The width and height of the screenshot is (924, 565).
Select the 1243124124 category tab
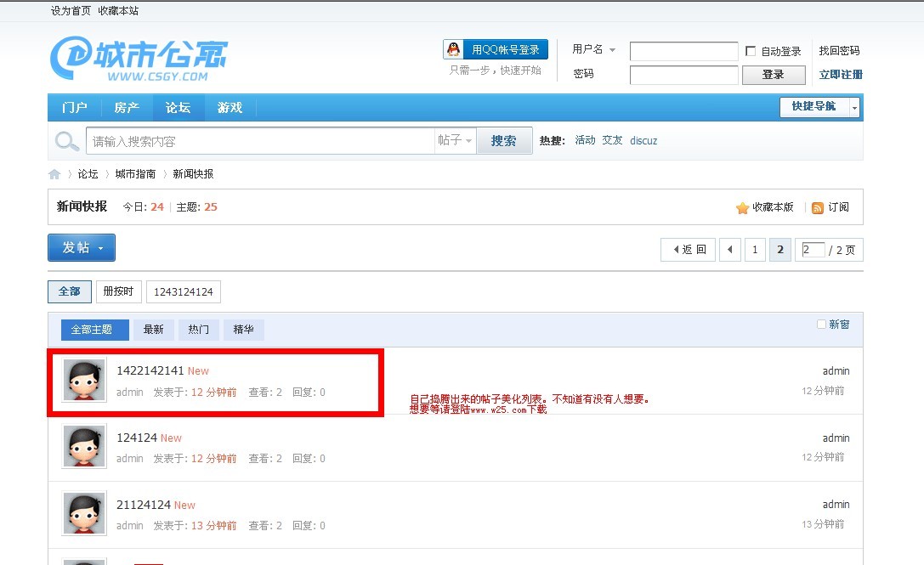[x=184, y=291]
